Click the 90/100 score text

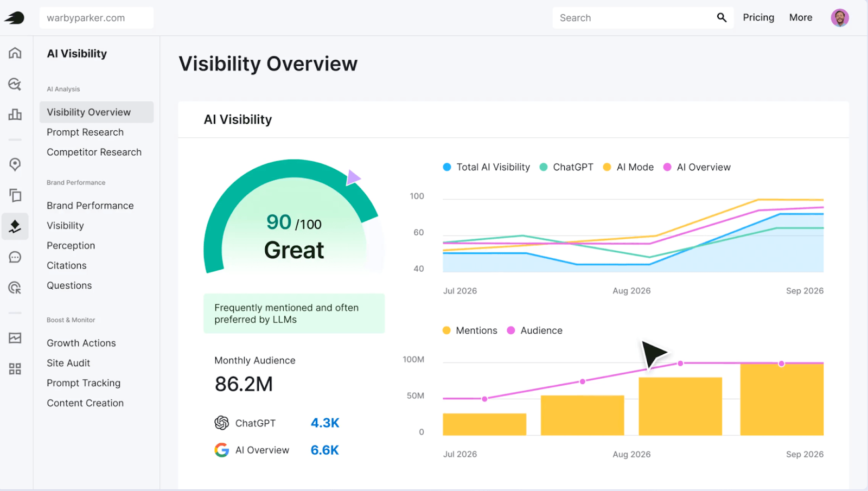point(294,222)
